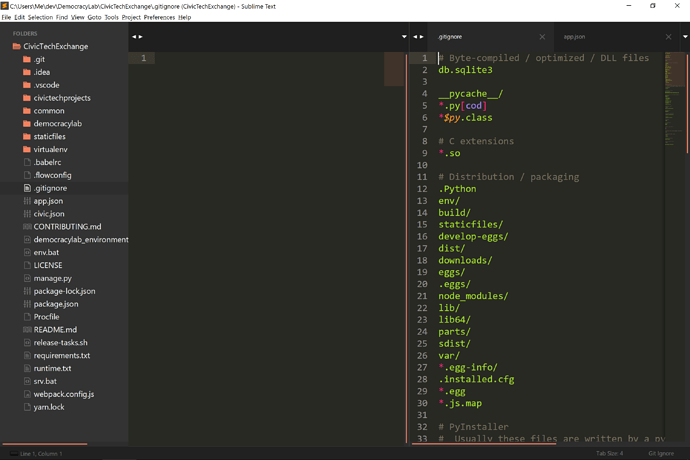Click left pane next tab arrow
The width and height of the screenshot is (690, 460).
click(x=141, y=37)
